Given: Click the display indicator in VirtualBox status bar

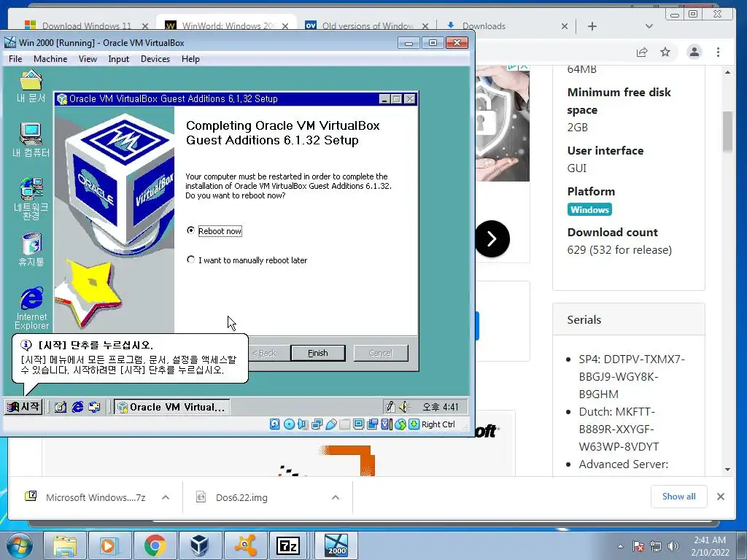Looking at the screenshot, I should pos(359,424).
